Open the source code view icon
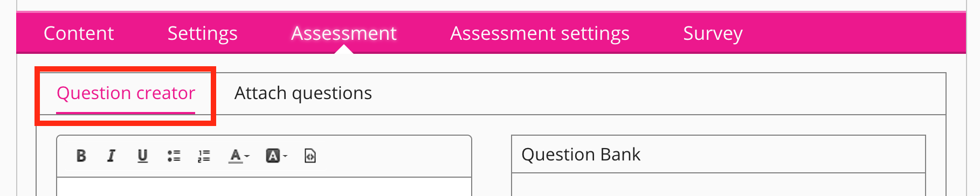The image size is (980, 196). [x=310, y=156]
